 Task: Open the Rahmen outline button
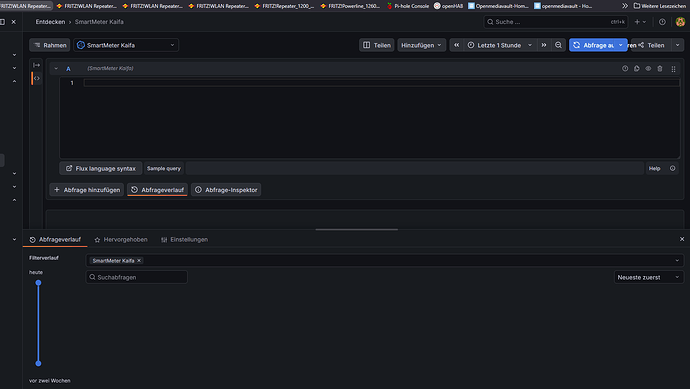[x=50, y=45]
